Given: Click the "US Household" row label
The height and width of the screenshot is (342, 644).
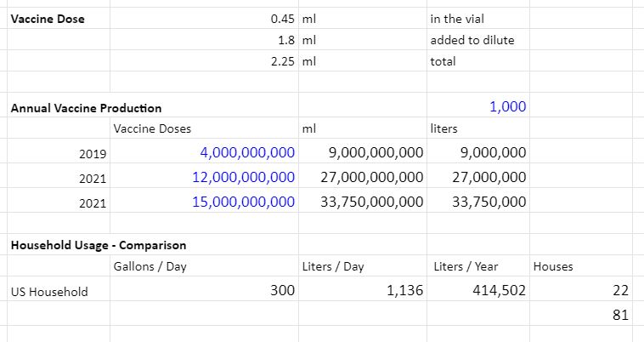Looking at the screenshot, I should click(49, 291).
